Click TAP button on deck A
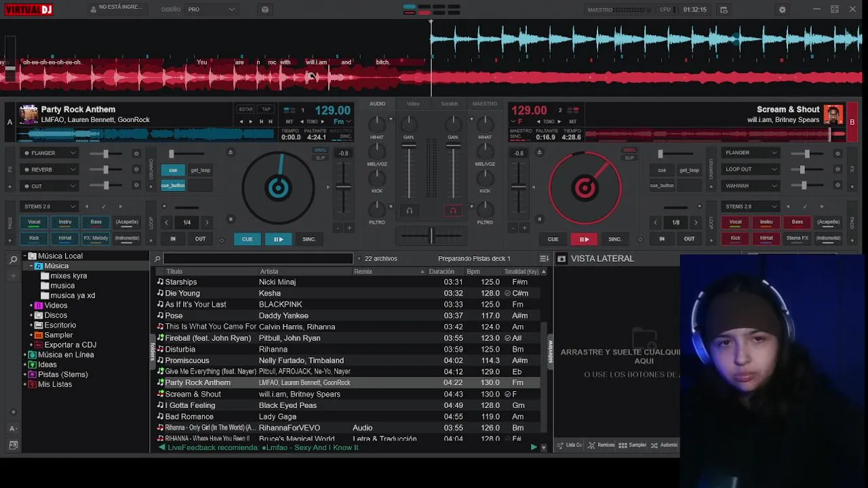The height and width of the screenshot is (488, 868). pyautogui.click(x=267, y=109)
